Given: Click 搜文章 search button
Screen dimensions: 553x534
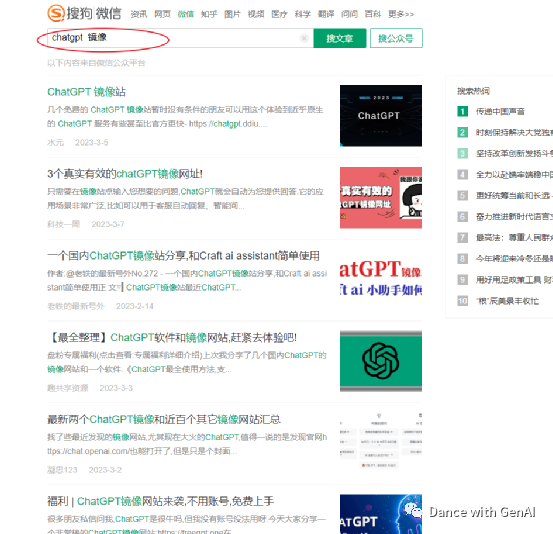Looking at the screenshot, I should (340, 38).
